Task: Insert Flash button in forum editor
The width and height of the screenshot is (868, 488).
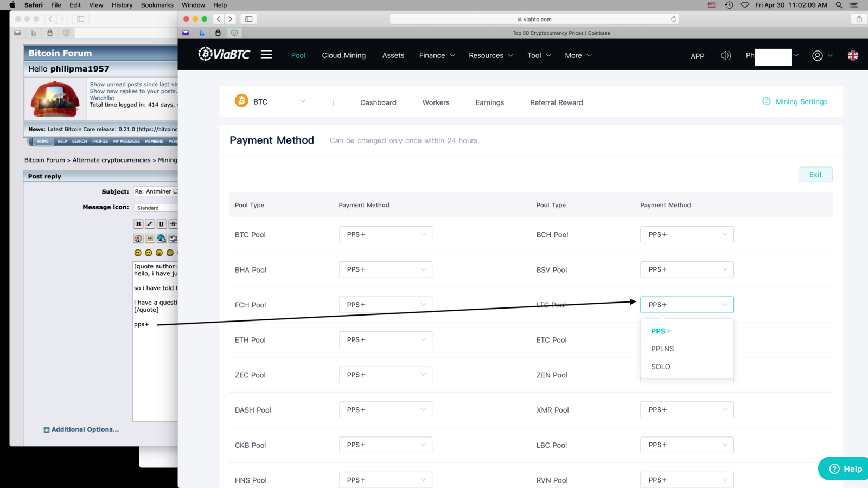Action: 138,239
